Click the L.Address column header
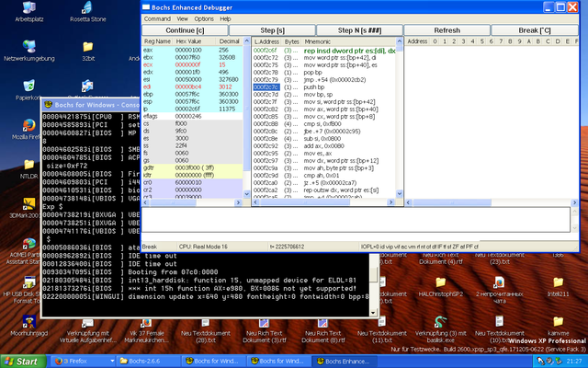The image size is (588, 368). coord(266,41)
